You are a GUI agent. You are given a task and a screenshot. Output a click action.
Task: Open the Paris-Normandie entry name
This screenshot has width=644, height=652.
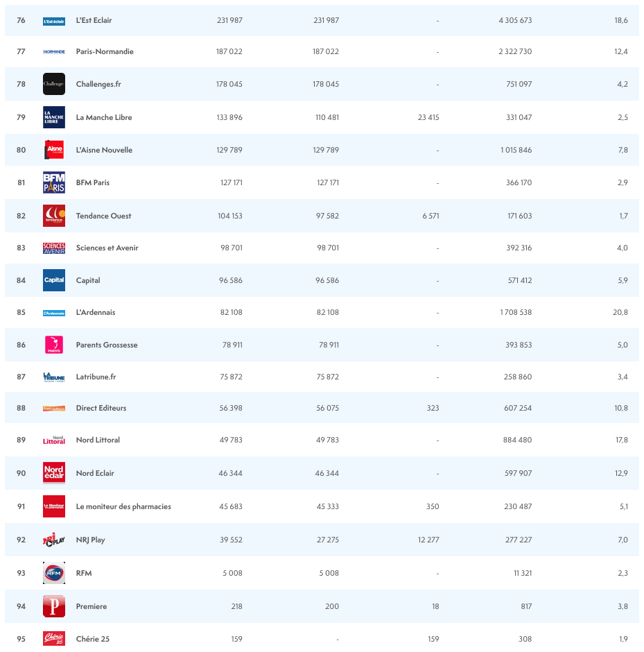105,52
